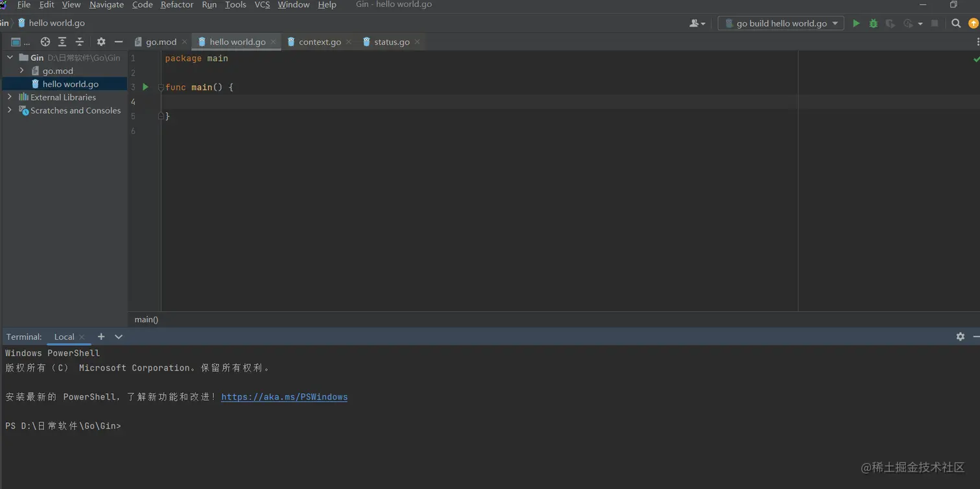Screen dimensions: 980x489
Task: Open the Window menu
Action: [x=294, y=5]
